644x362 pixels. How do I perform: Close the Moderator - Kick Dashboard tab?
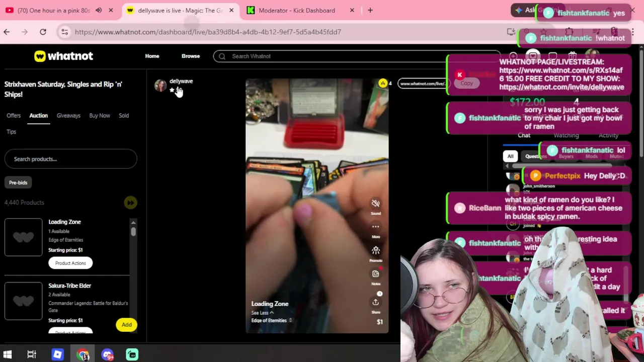click(352, 10)
